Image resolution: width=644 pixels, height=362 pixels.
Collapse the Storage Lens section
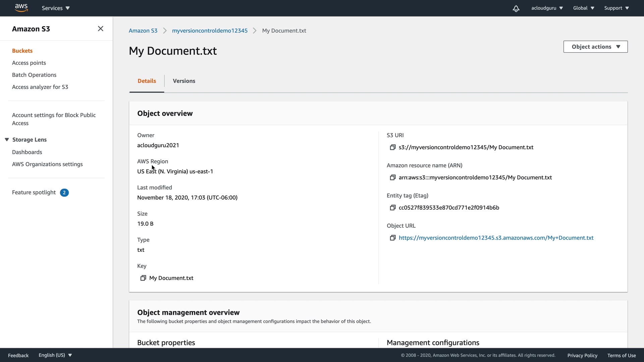[7, 140]
